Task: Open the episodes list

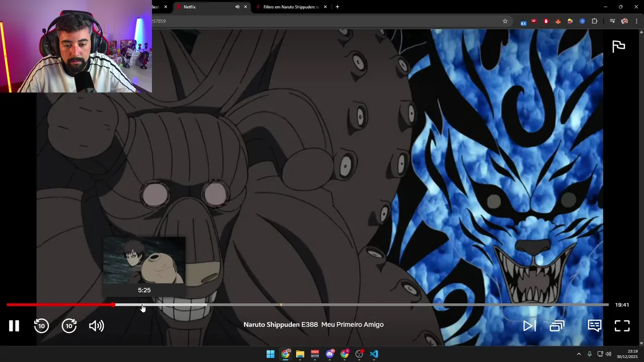Action: click(x=557, y=326)
